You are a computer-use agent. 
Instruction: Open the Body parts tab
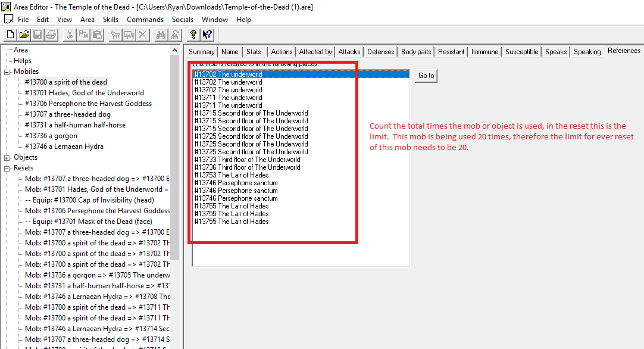416,52
